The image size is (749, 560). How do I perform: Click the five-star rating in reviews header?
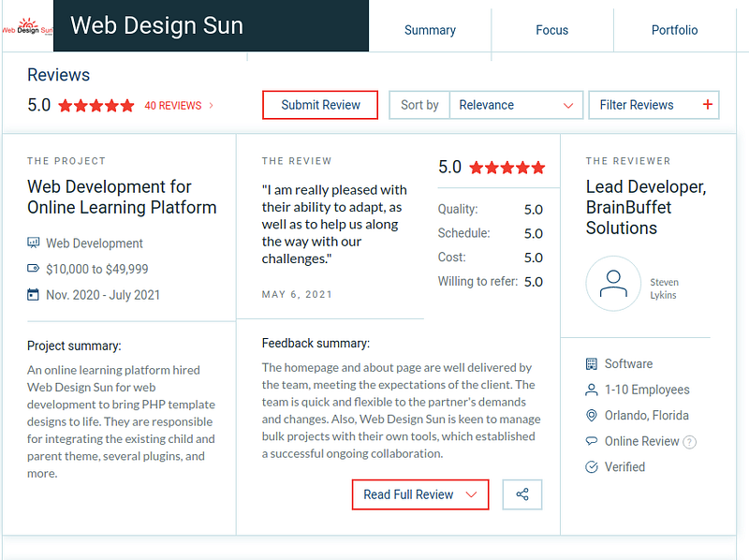pos(96,106)
